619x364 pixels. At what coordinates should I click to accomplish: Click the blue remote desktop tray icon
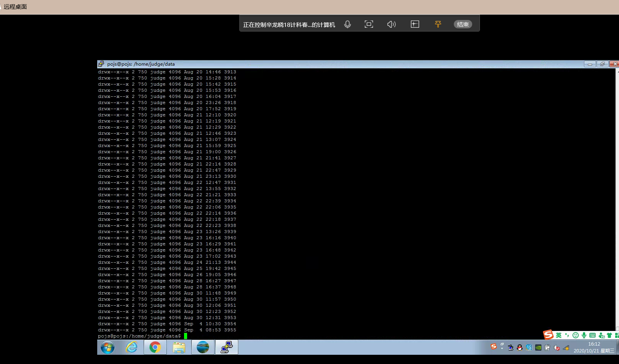click(x=529, y=347)
